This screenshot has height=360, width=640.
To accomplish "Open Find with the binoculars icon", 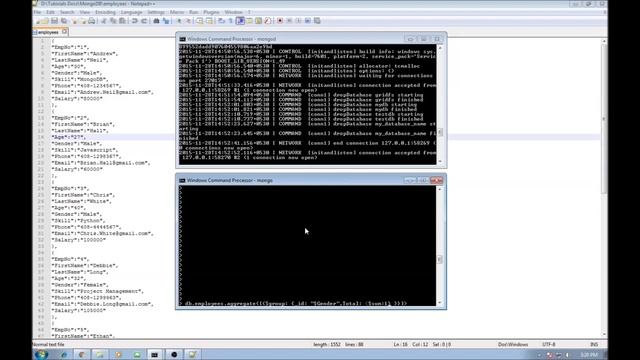I will 156,21.
